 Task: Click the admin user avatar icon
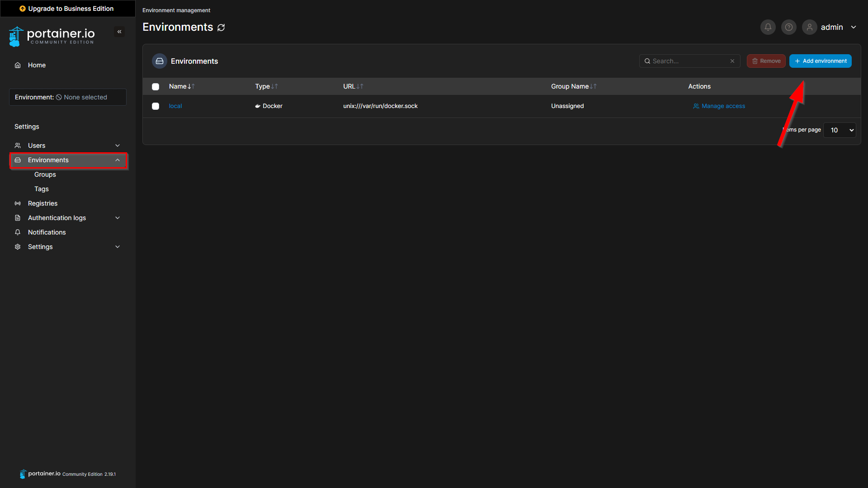809,27
